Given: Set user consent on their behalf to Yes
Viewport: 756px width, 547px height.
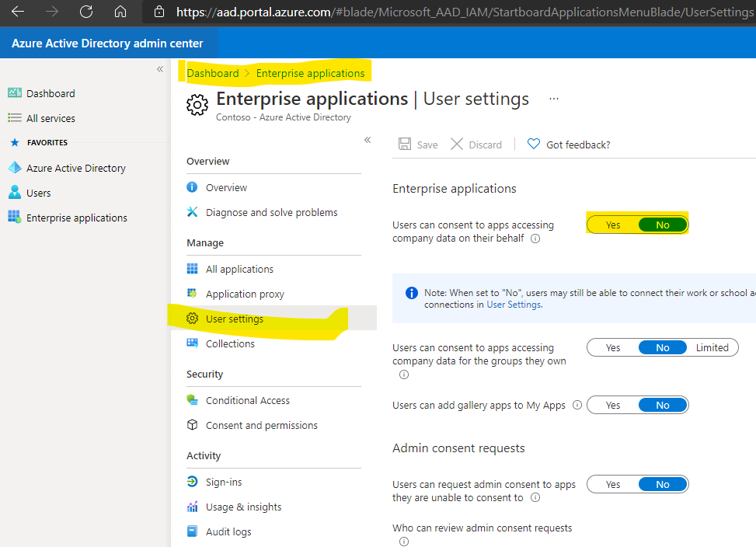Looking at the screenshot, I should coord(613,225).
